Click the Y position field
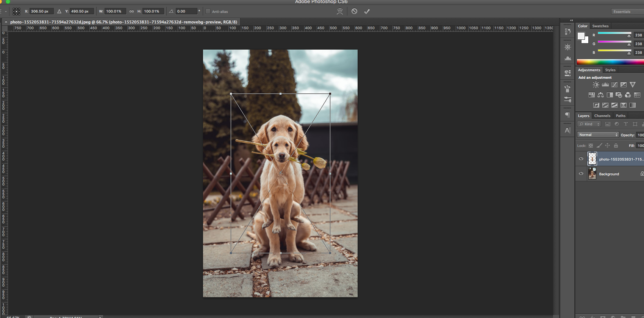644x318 pixels. (x=82, y=11)
